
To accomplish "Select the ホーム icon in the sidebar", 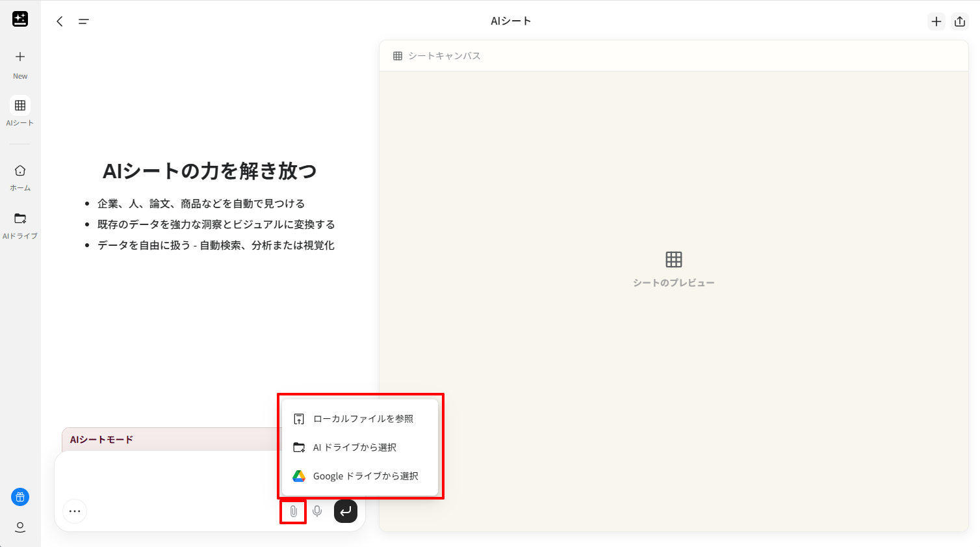I will 20,176.
